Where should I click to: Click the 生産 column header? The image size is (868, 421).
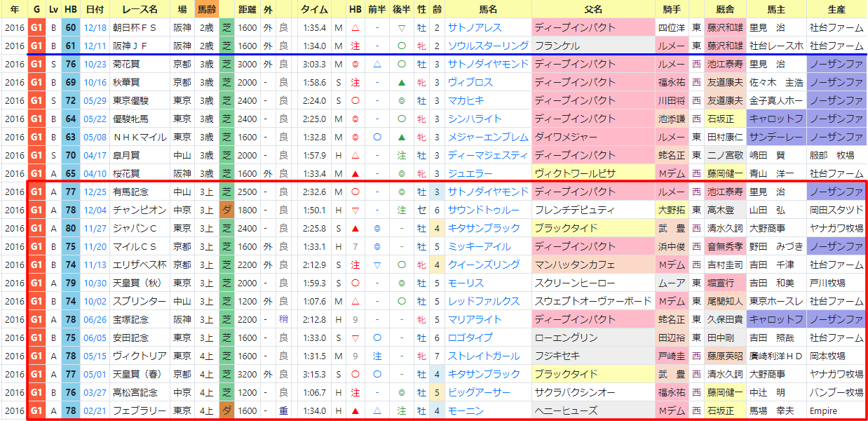(836, 9)
